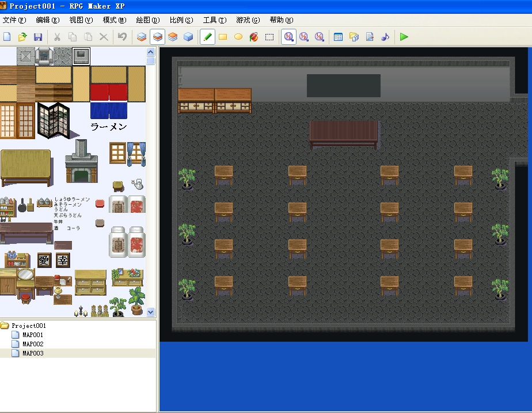This screenshot has width=532, height=413.
Task: Select MAP002 in the map tree
Action: [33, 344]
